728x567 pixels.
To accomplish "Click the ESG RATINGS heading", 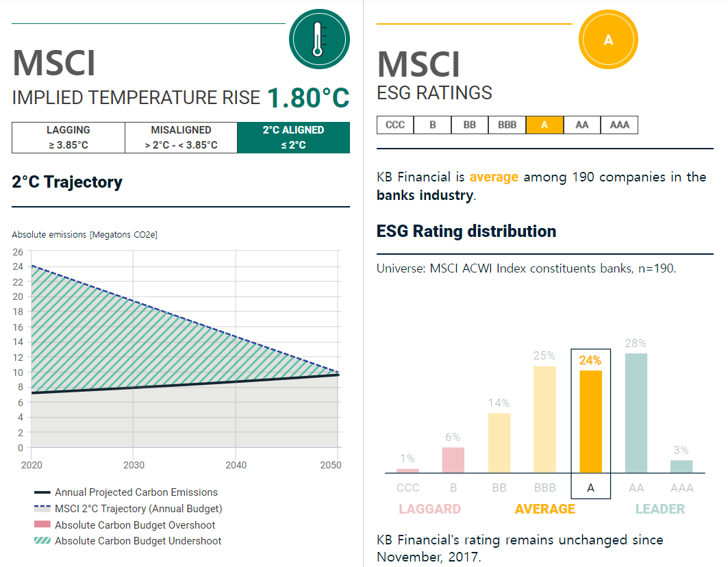I will [x=434, y=93].
